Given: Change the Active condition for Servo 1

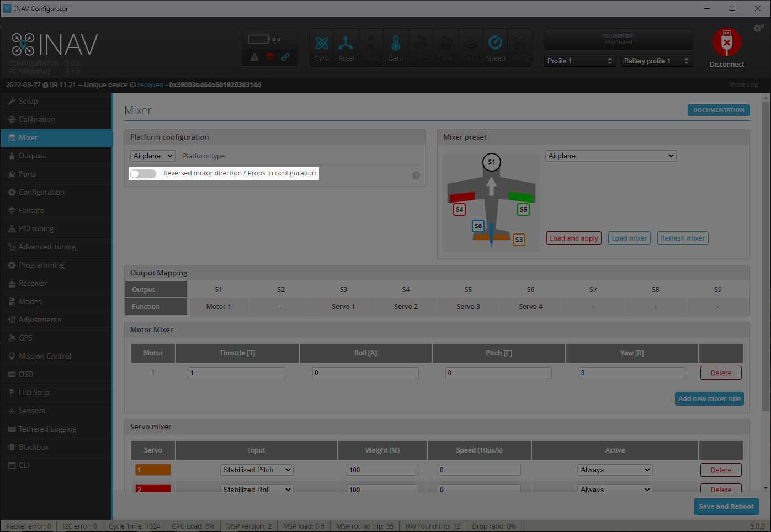Looking at the screenshot, I should click(x=615, y=470).
